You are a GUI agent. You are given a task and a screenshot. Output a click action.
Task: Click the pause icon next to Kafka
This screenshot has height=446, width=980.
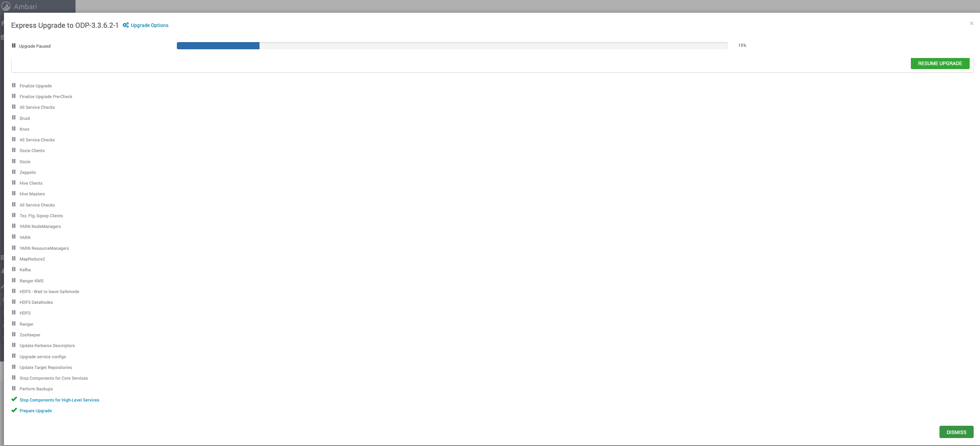pyautogui.click(x=14, y=269)
